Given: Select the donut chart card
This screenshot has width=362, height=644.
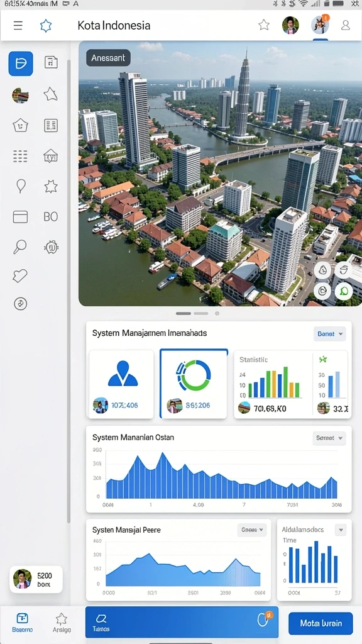Looking at the screenshot, I should 194,384.
